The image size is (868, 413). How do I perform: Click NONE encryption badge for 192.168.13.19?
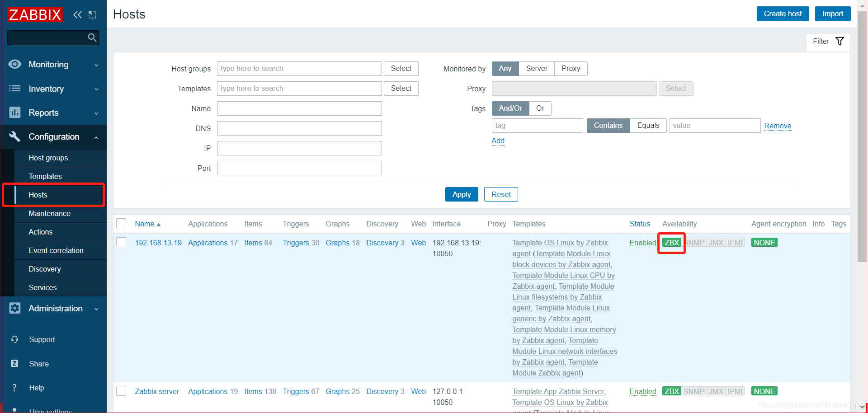click(x=764, y=243)
